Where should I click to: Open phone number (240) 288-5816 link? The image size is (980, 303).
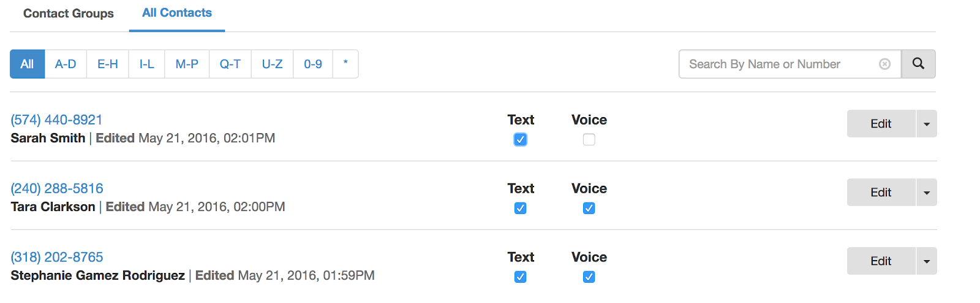[x=57, y=188]
